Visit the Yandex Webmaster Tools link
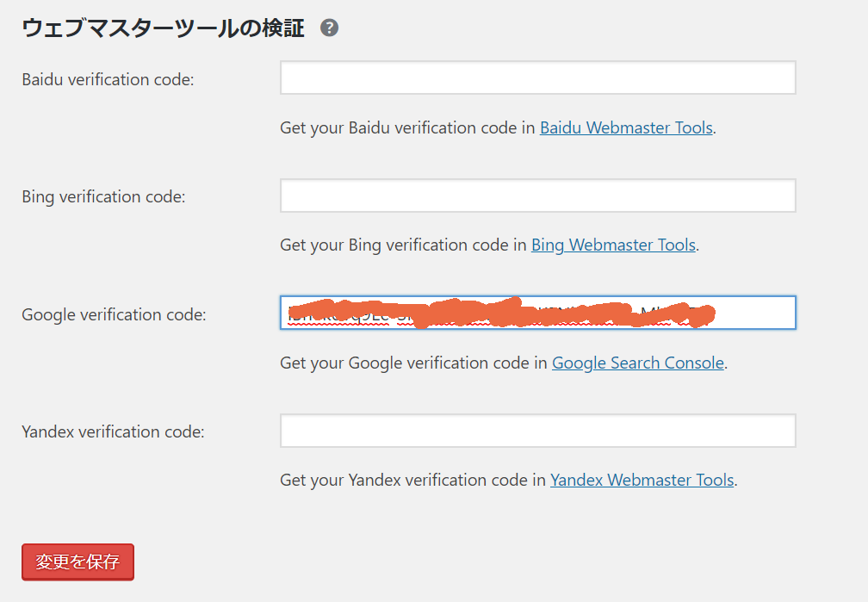The image size is (868, 602). 642,481
